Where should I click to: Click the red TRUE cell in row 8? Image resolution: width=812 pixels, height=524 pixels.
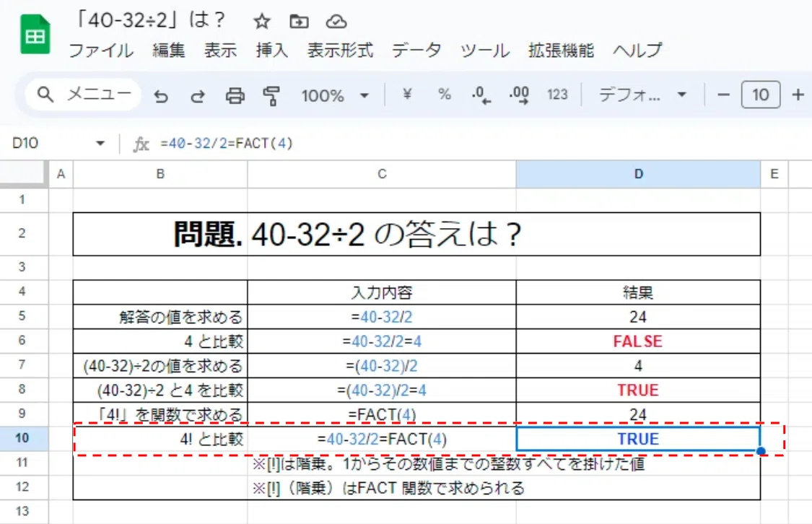pos(638,390)
